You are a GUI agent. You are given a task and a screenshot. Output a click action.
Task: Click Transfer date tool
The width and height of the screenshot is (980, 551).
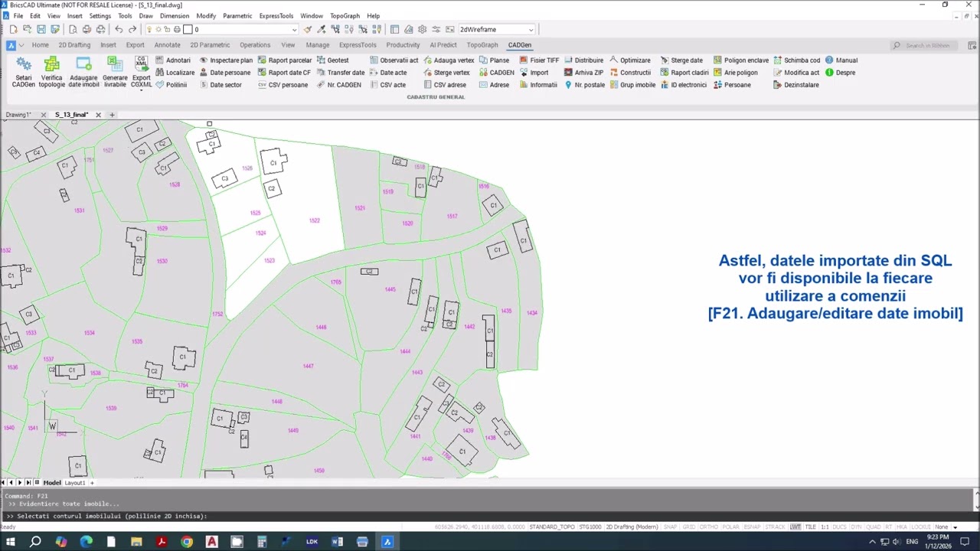tap(341, 73)
